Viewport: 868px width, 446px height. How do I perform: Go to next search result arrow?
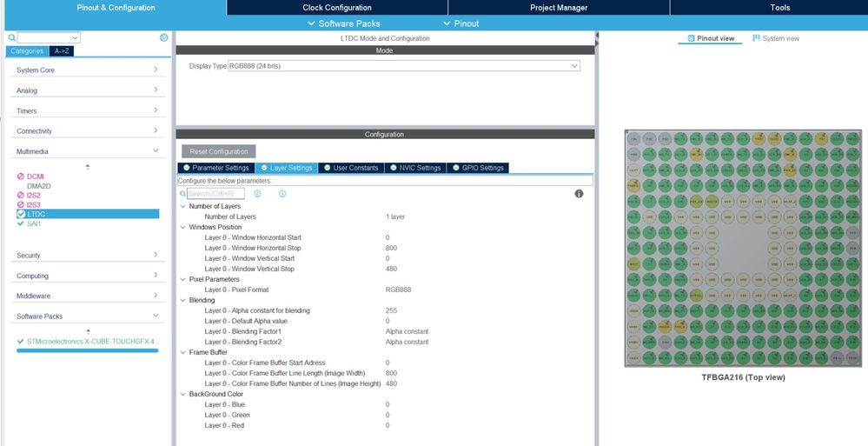tap(282, 193)
